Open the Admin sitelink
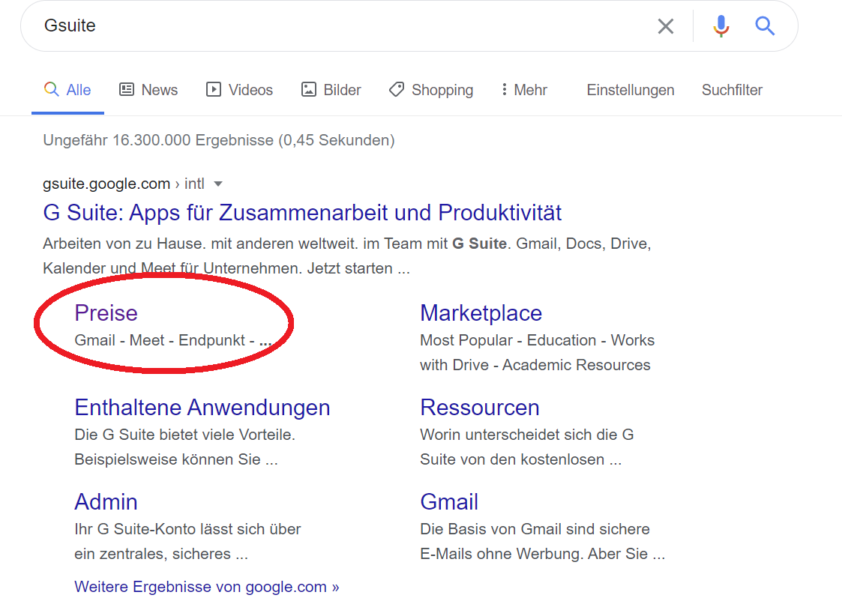The height and width of the screenshot is (616, 842). 106,502
